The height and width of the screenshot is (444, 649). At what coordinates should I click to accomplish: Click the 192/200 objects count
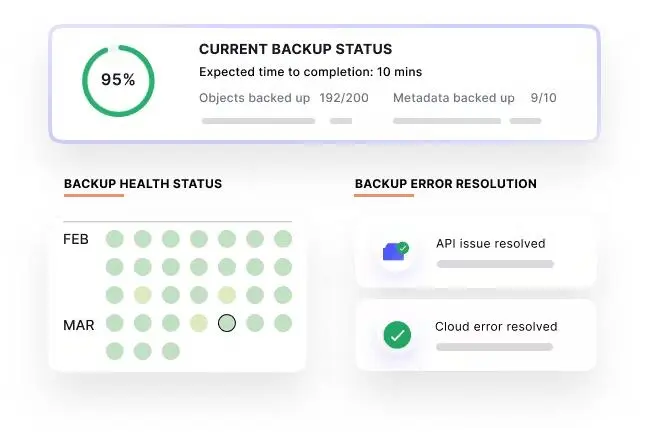[344, 98]
